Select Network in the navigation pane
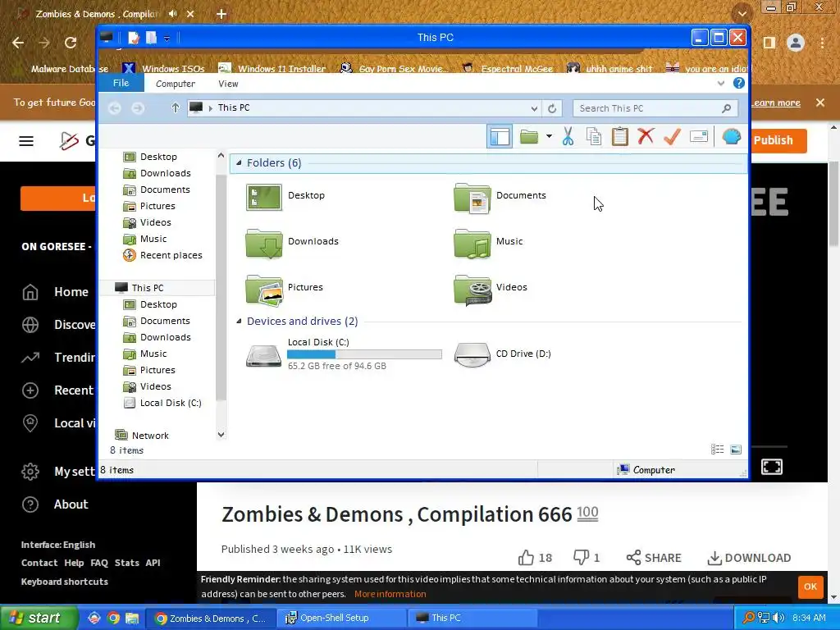This screenshot has height=630, width=840. click(x=143, y=436)
